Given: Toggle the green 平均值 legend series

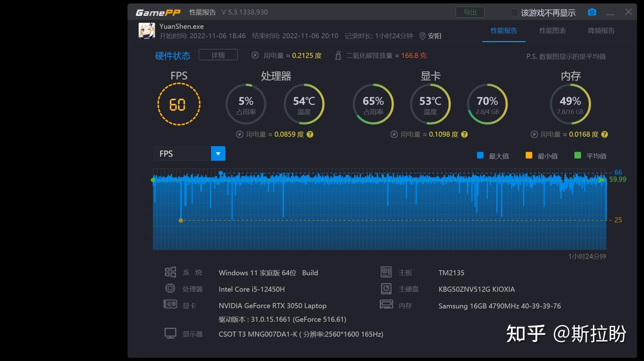Looking at the screenshot, I should (x=577, y=155).
